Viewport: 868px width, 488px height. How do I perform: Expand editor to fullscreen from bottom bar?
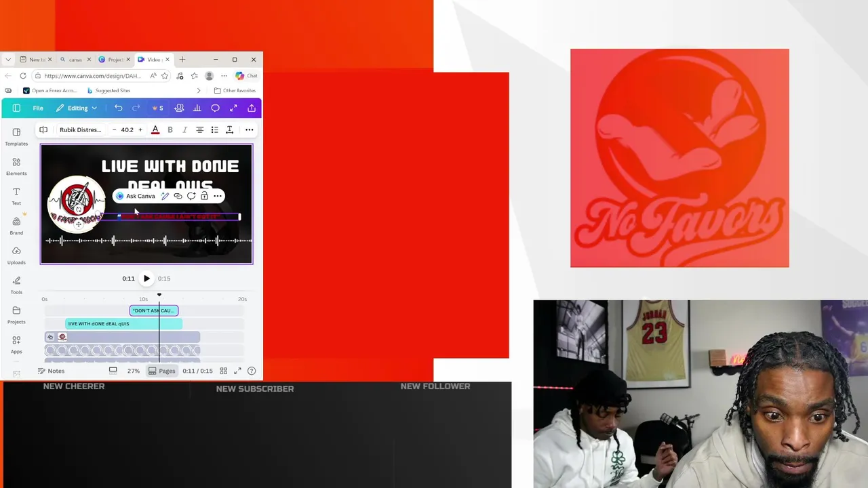(237, 371)
